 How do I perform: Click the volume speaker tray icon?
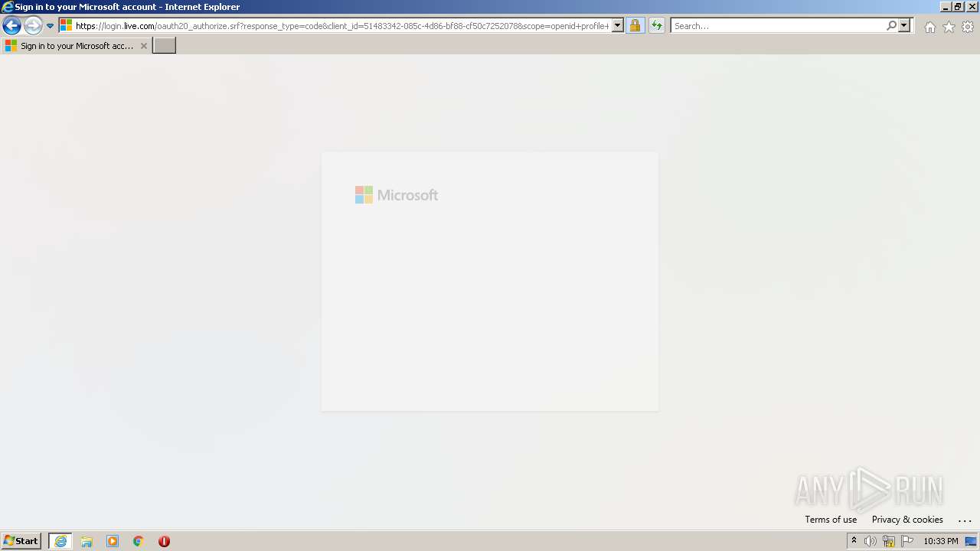(x=871, y=541)
